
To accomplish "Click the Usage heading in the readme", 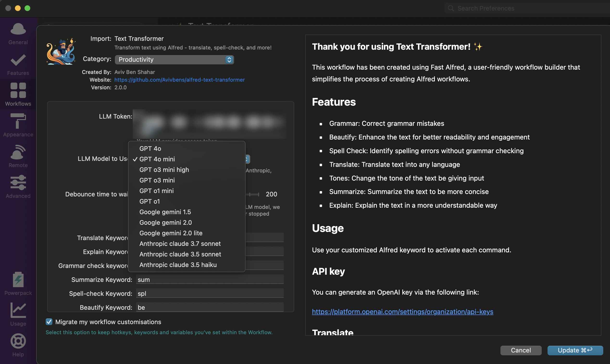I will (x=328, y=228).
